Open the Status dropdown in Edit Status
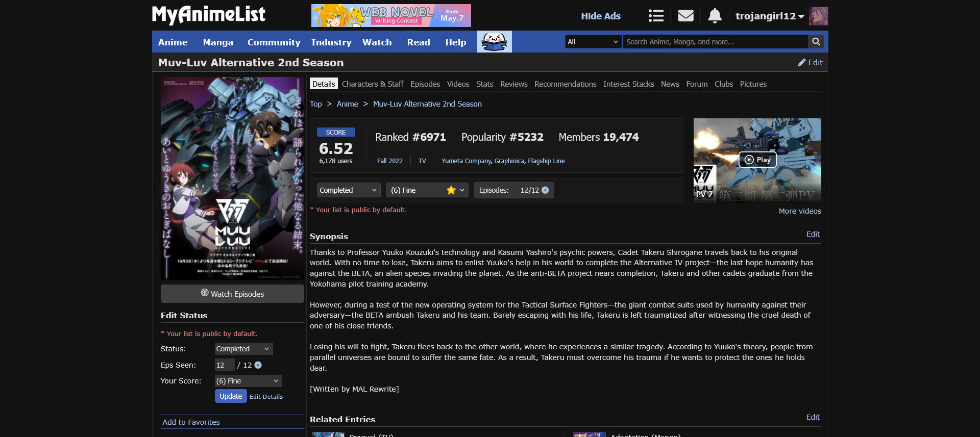Viewport: 980px width, 437px height. point(243,349)
